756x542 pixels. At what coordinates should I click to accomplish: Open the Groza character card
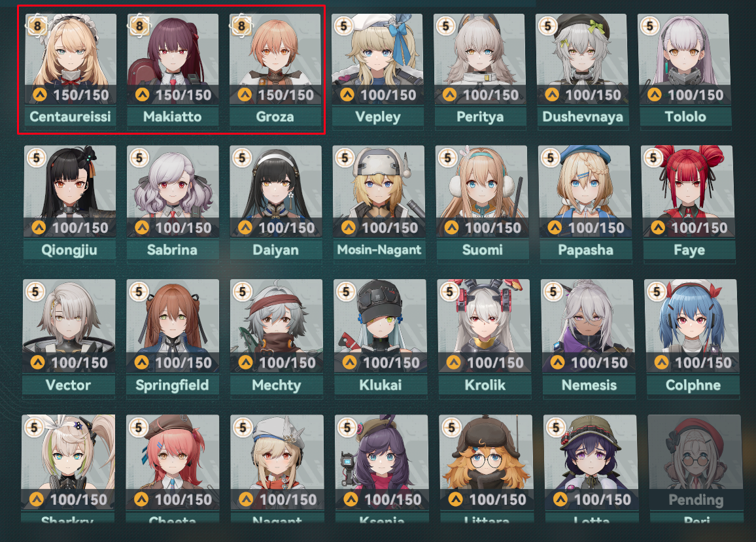coord(275,71)
